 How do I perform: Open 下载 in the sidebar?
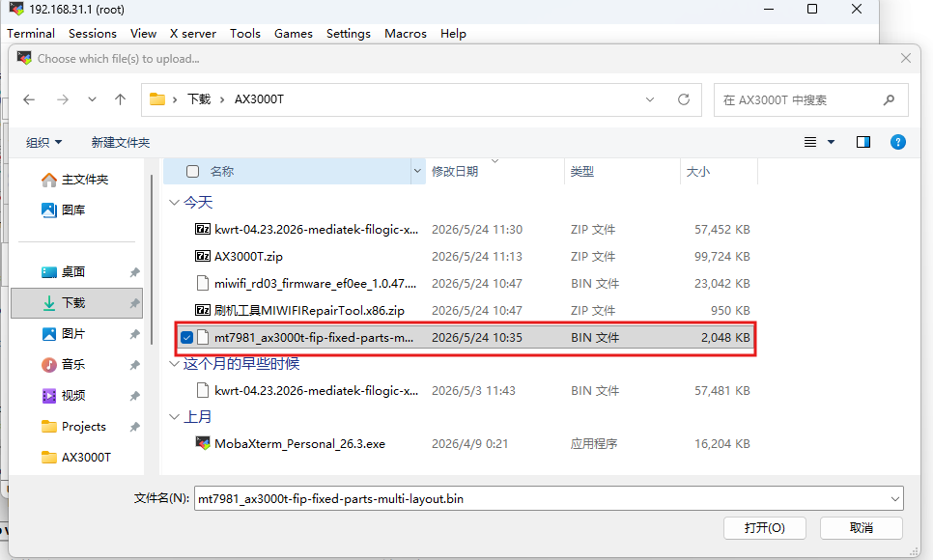pos(76,303)
